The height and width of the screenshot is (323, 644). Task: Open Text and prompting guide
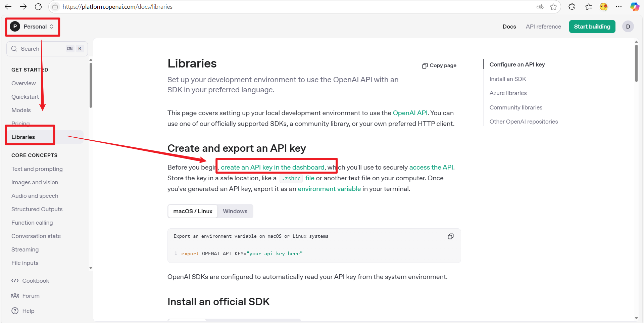coord(37,169)
